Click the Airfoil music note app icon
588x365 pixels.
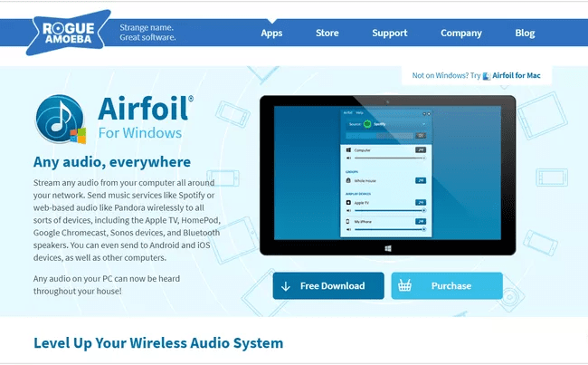61,120
